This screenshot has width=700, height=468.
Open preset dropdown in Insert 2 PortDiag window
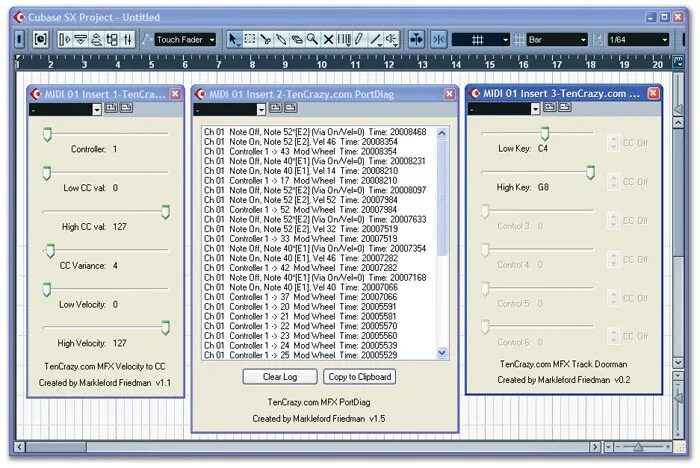(261, 110)
